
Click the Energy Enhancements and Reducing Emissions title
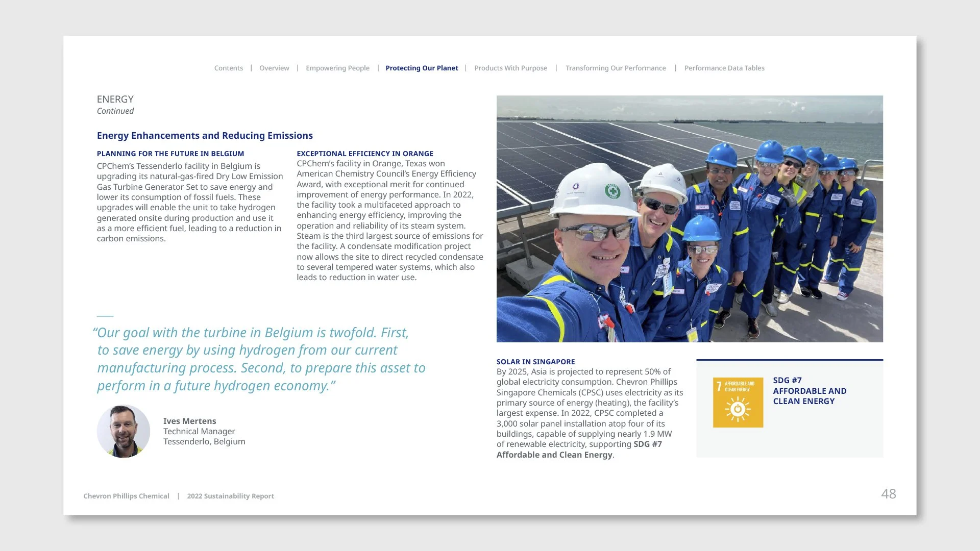point(205,135)
